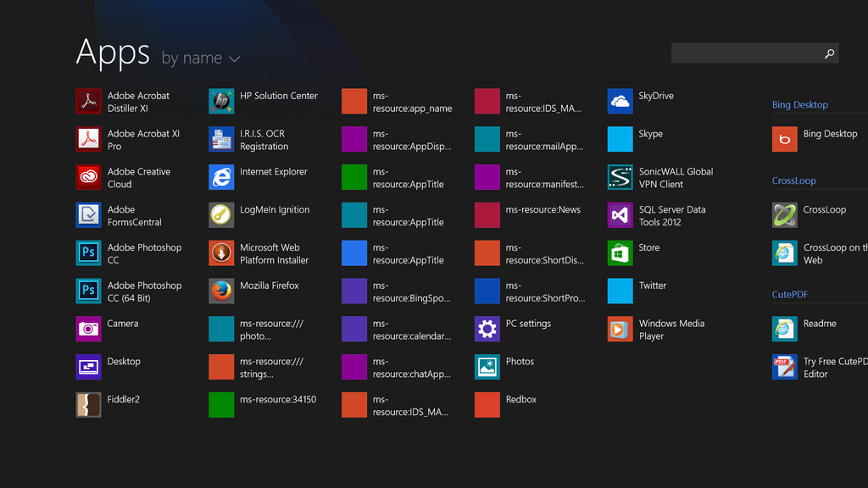
Task: Select the Desktop tile icon
Action: tap(88, 367)
